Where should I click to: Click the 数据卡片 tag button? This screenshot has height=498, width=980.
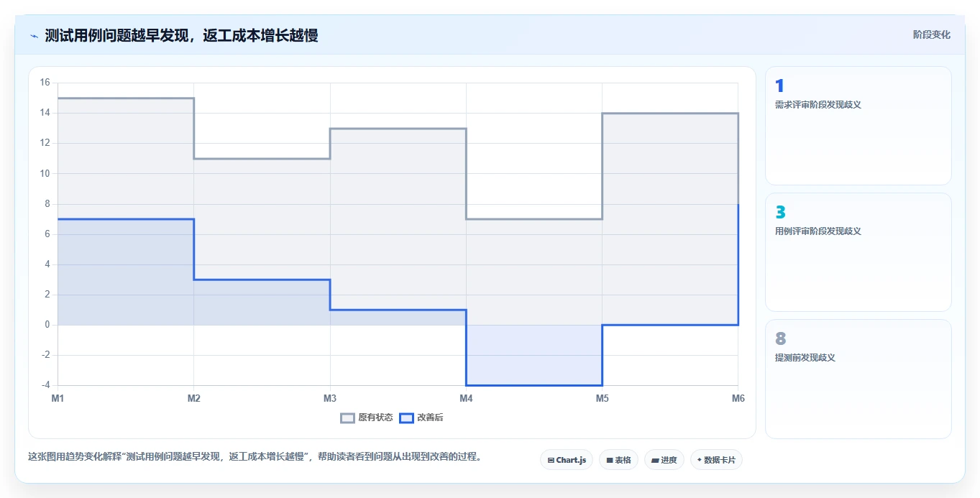[716, 460]
